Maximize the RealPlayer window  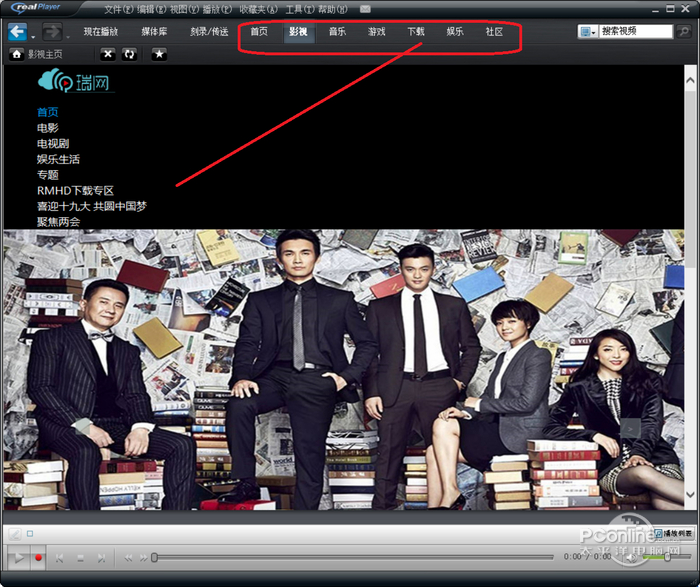pos(670,8)
